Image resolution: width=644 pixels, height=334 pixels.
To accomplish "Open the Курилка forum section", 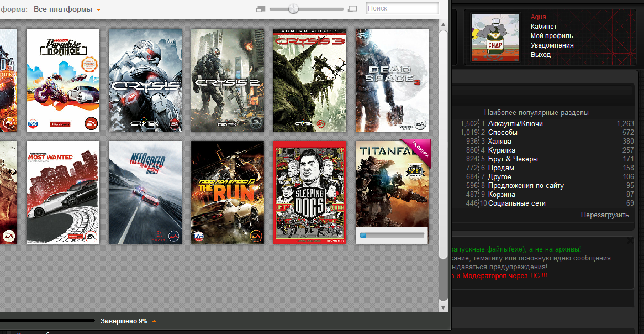I will pos(502,150).
